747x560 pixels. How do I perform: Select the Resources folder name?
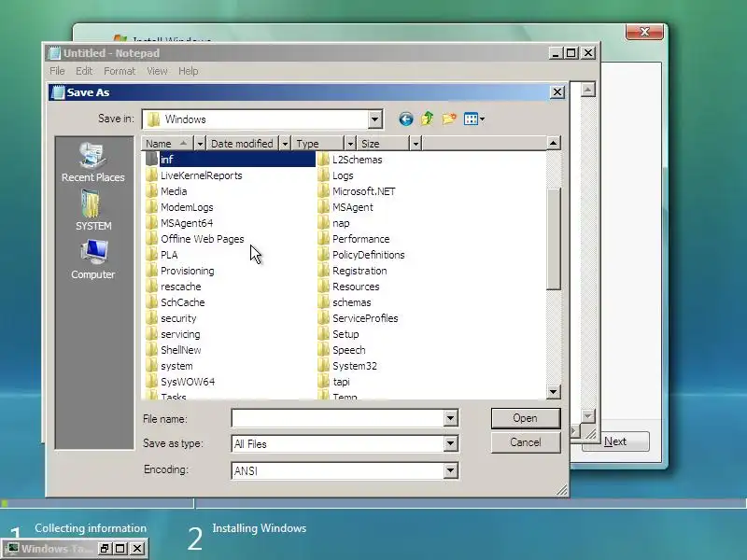356,287
